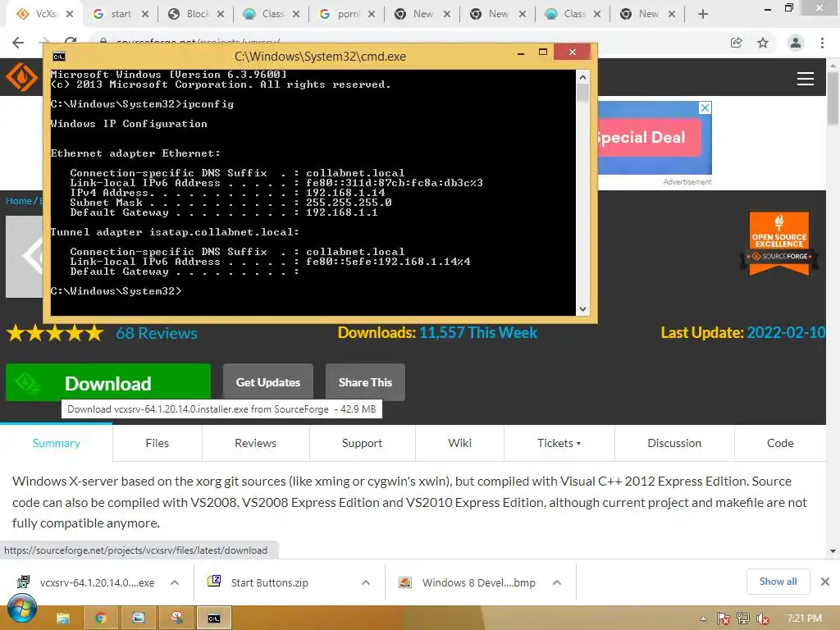Switch to the Reviews tab
The width and height of the screenshot is (840, 630).
point(256,443)
